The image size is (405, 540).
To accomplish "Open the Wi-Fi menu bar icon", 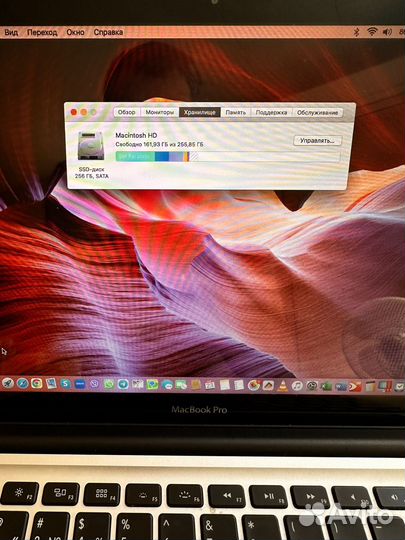I will pyautogui.click(x=372, y=32).
